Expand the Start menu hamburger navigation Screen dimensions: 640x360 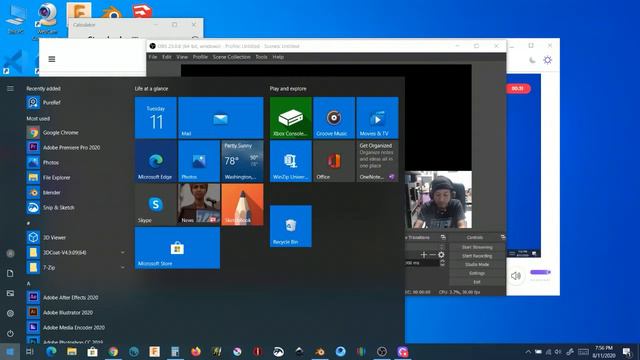[x=10, y=89]
